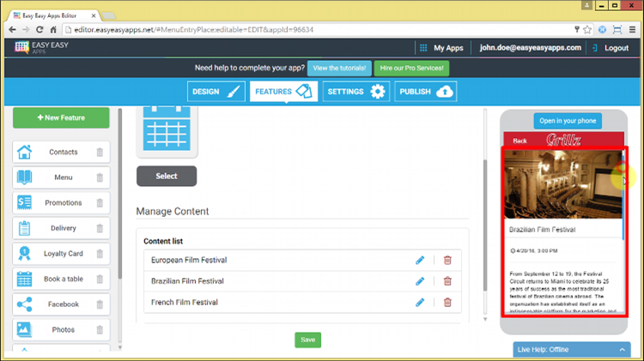
Task: Bookmark this page with star icon
Action: [587, 29]
